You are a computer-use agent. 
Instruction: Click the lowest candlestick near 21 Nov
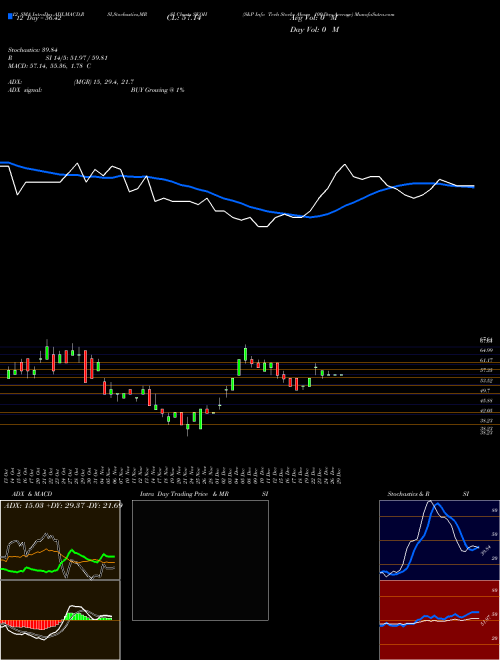pos(187,427)
